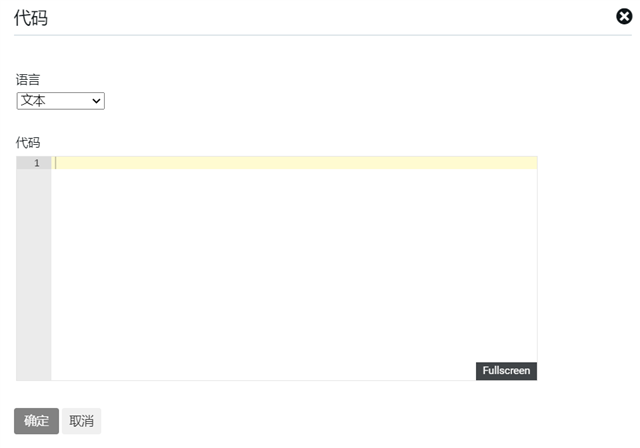Image resolution: width=640 pixels, height=448 pixels.
Task: Confirm with the 确定 button
Action: click(x=36, y=421)
